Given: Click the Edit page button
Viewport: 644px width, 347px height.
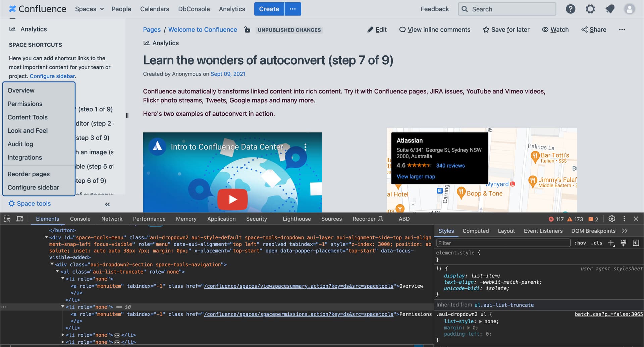Looking at the screenshot, I should coord(377,30).
